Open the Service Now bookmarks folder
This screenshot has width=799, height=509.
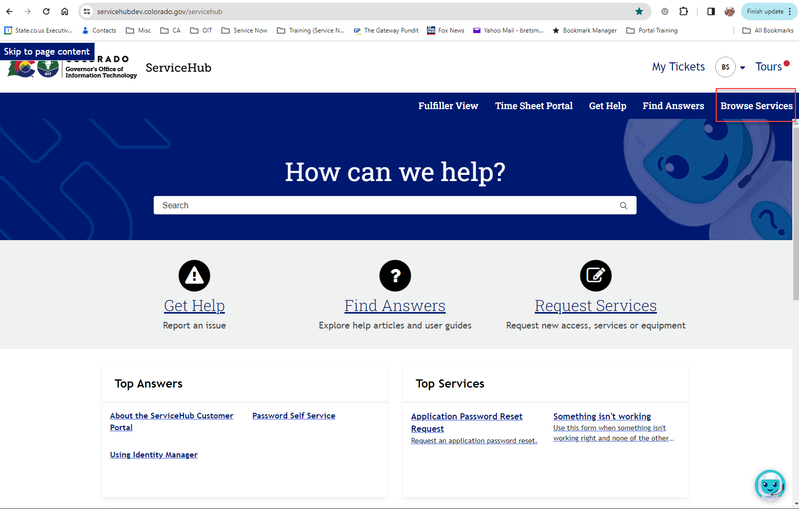tap(245, 31)
